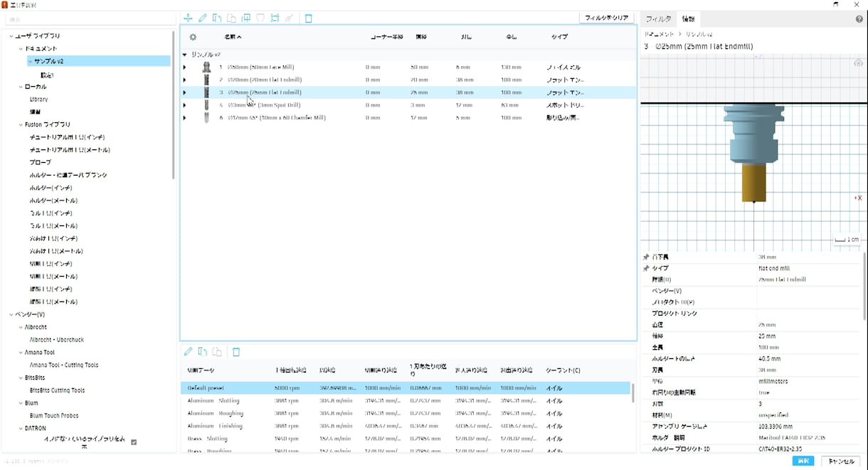Click the home view icon in tool preview
This screenshot has width=868, height=470.
click(858, 63)
